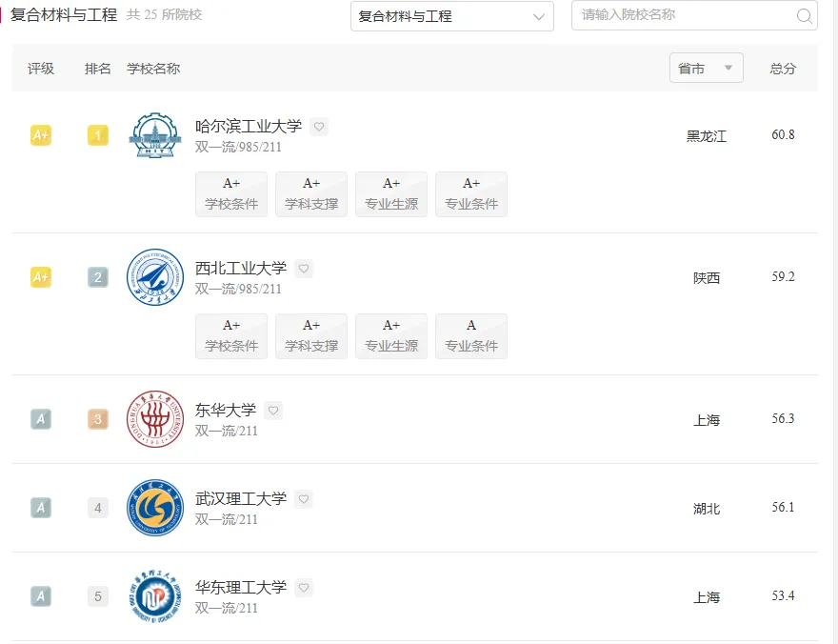The width and height of the screenshot is (838, 644).
Task: Open the 西北工业大学 name link
Action: pos(241,269)
